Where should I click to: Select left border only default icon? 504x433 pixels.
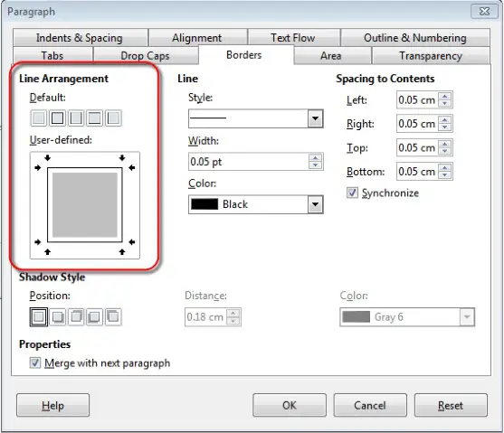click(113, 118)
